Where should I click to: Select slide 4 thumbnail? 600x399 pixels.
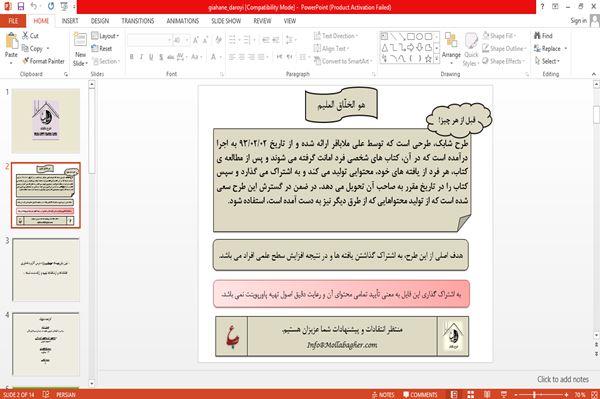click(46, 344)
